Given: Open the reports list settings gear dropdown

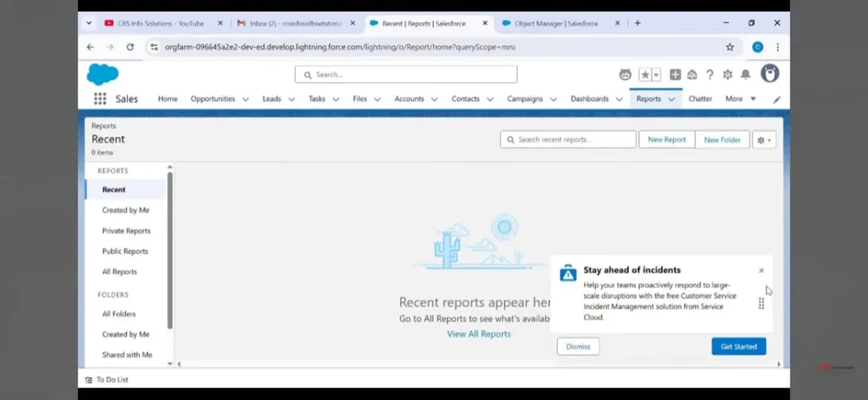Looking at the screenshot, I should click(x=764, y=140).
